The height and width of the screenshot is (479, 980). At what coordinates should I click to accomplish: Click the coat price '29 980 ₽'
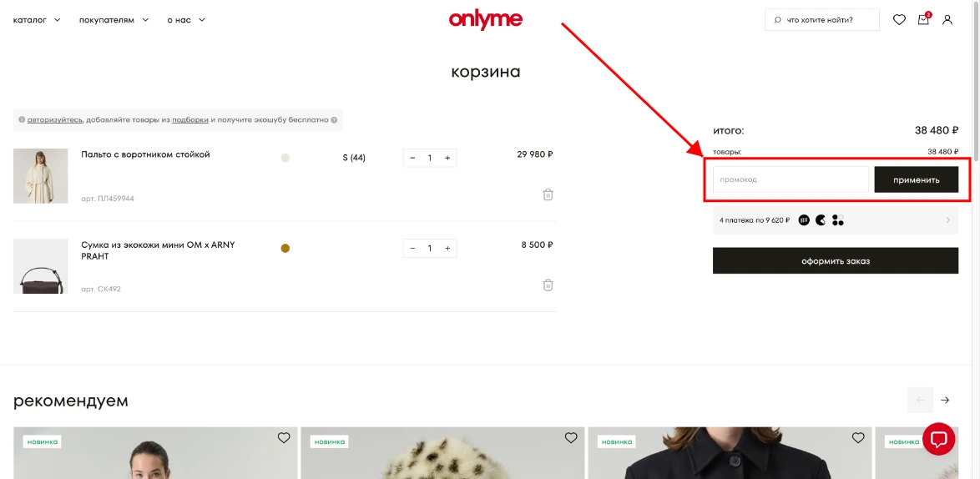[x=535, y=154]
